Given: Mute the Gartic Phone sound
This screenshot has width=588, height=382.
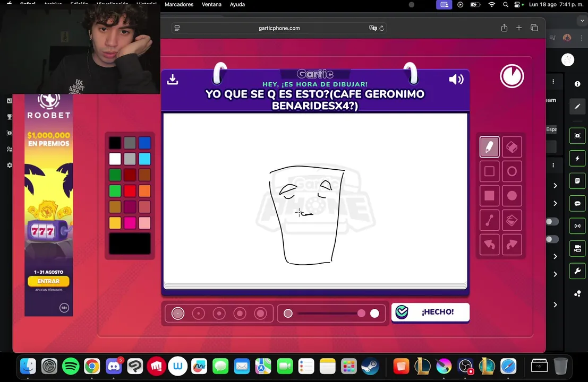Looking at the screenshot, I should coord(456,80).
